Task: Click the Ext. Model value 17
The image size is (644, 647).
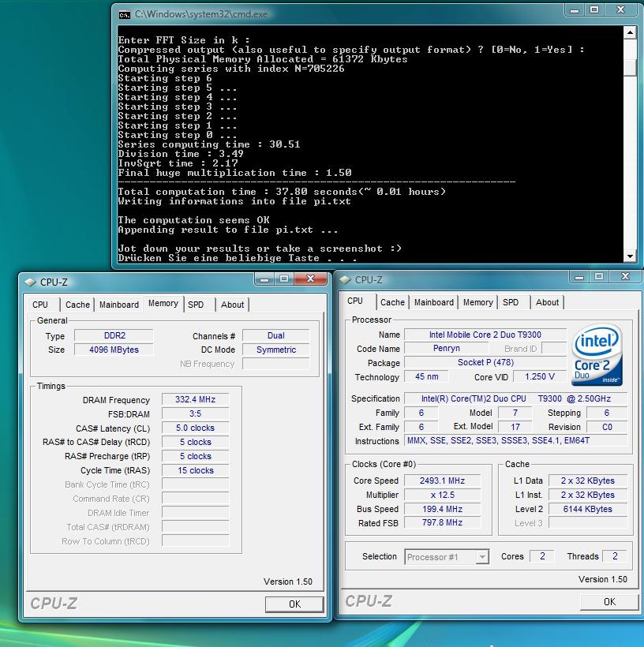Action: click(515, 427)
